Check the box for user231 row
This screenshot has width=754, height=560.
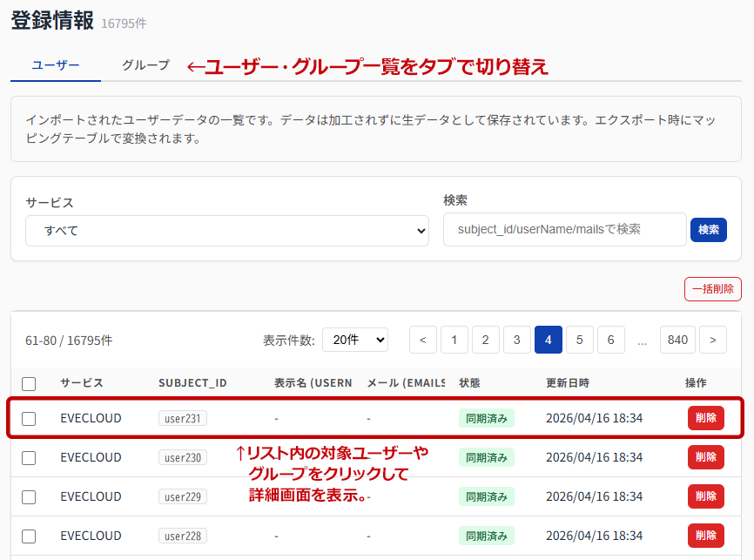pyautogui.click(x=29, y=419)
